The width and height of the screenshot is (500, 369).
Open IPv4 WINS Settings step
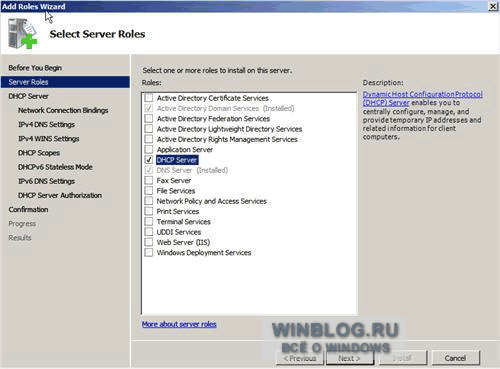click(49, 139)
